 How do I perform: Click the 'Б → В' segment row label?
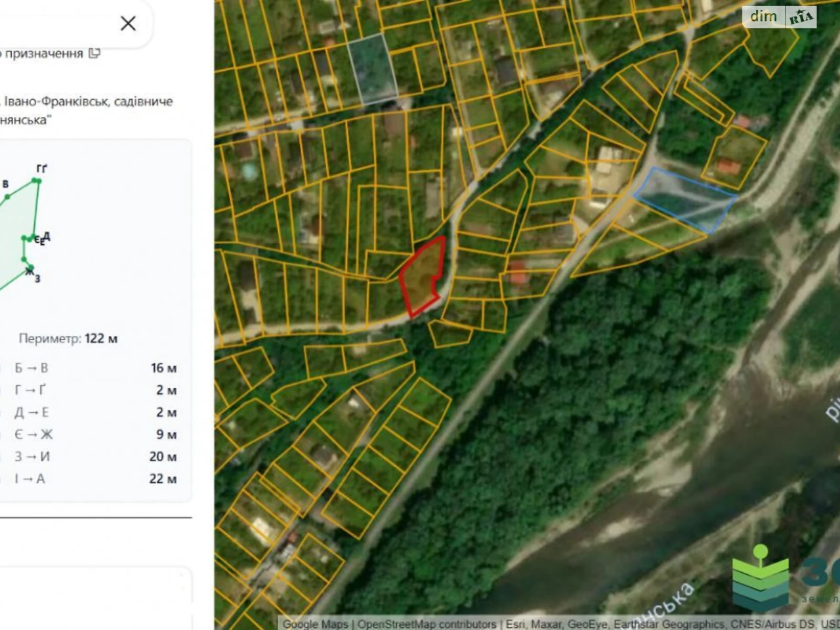point(31,368)
